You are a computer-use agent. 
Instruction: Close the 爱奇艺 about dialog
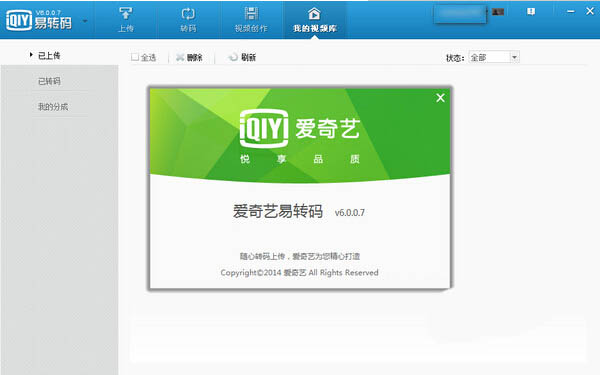pyautogui.click(x=440, y=98)
